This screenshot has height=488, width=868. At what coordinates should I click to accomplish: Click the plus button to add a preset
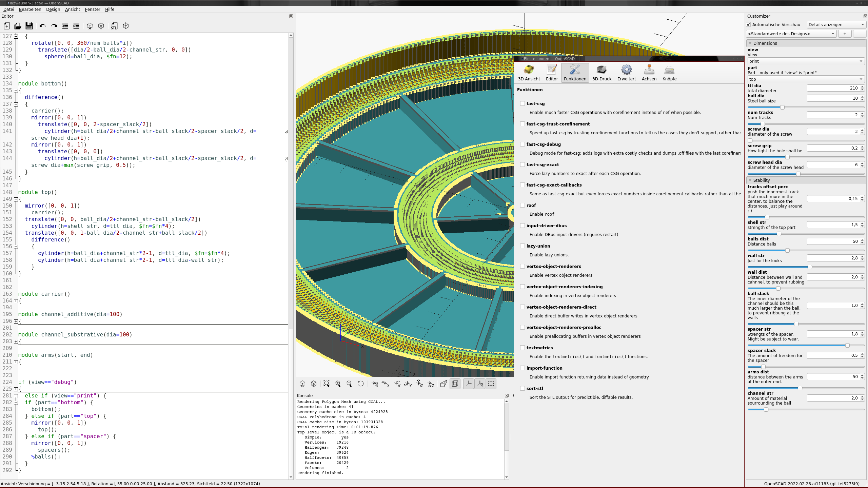point(845,34)
